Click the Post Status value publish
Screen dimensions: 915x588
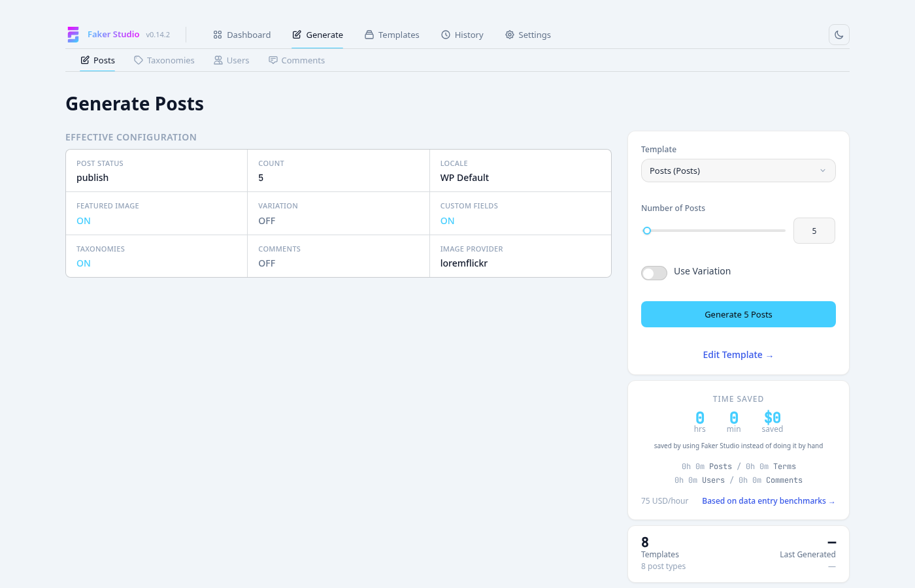point(93,178)
